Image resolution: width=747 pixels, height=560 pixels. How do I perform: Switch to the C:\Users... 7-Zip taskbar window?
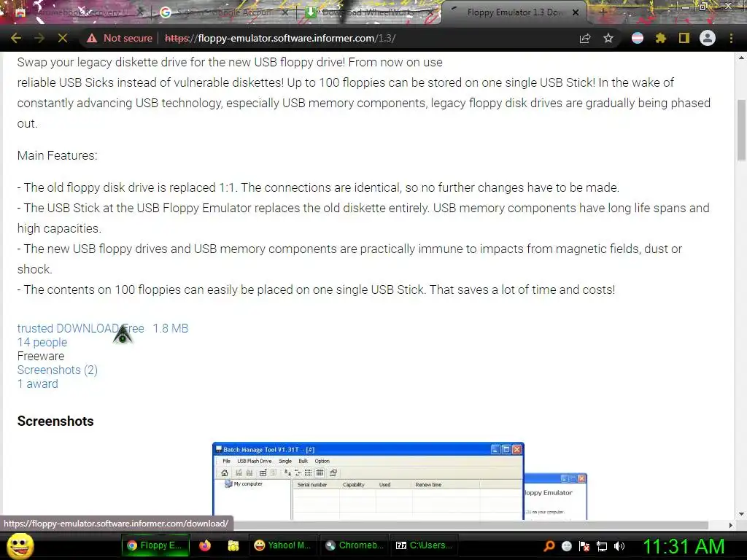pyautogui.click(x=425, y=545)
